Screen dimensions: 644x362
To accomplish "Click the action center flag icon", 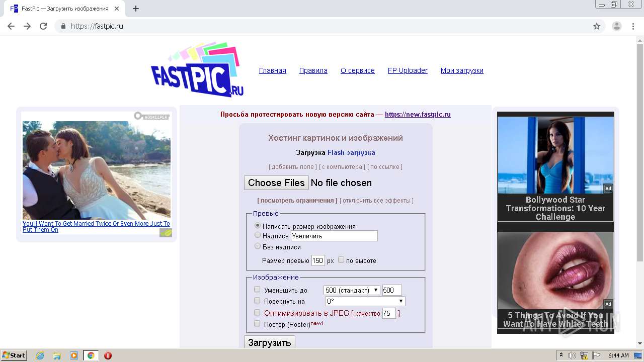I will click(596, 355).
